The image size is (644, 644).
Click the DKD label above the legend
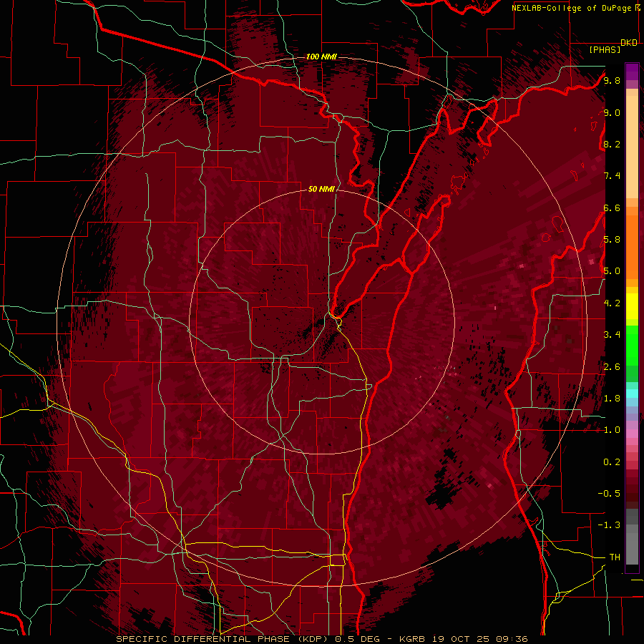[629, 43]
